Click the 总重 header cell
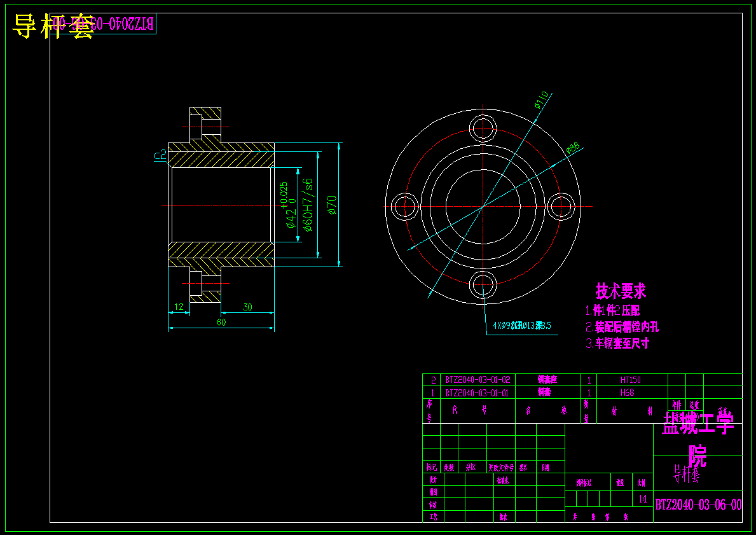Viewport: 756px width, 535px height. (x=695, y=405)
